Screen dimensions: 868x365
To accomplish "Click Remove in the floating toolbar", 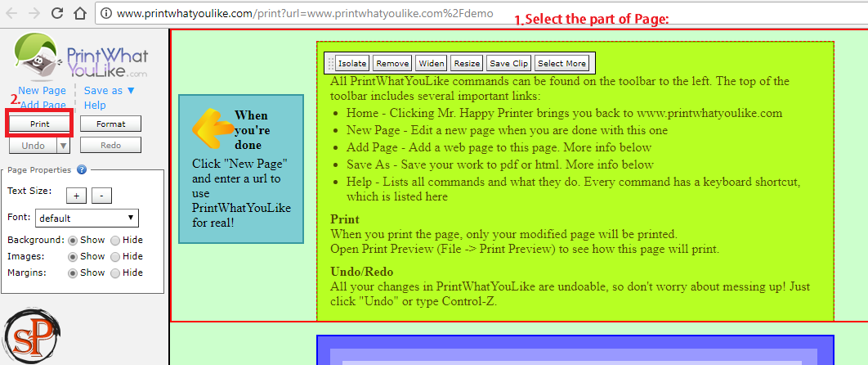I will pos(392,63).
